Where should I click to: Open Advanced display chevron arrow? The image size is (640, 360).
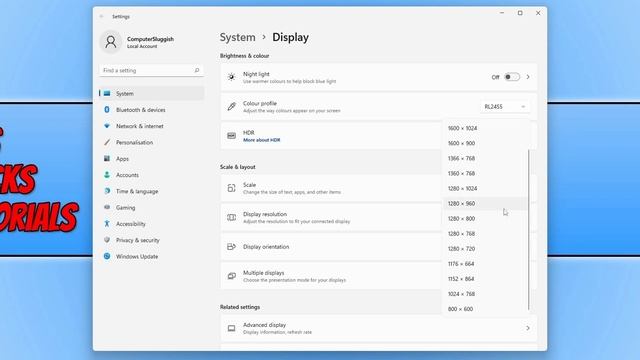tap(528, 328)
